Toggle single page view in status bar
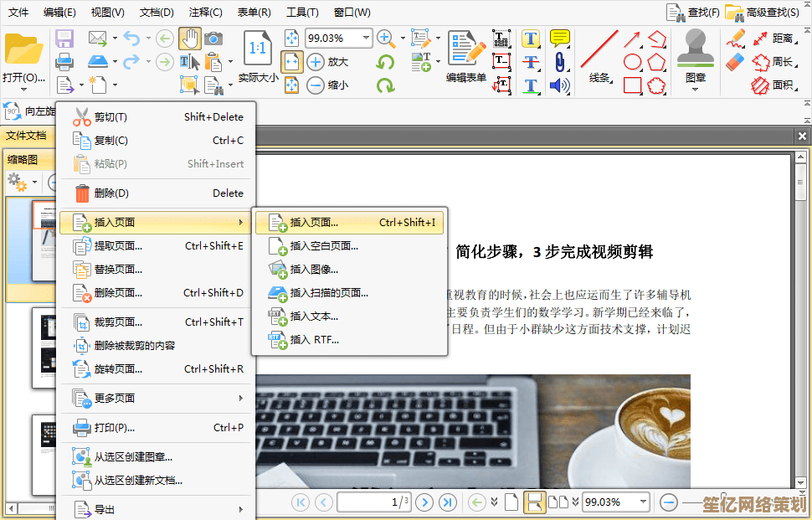The width and height of the screenshot is (812, 520). [x=511, y=501]
